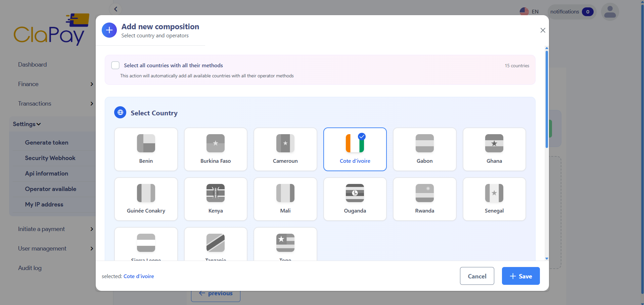Select the Ghana flag icon
Image resolution: width=644 pixels, height=305 pixels.
[x=494, y=143]
